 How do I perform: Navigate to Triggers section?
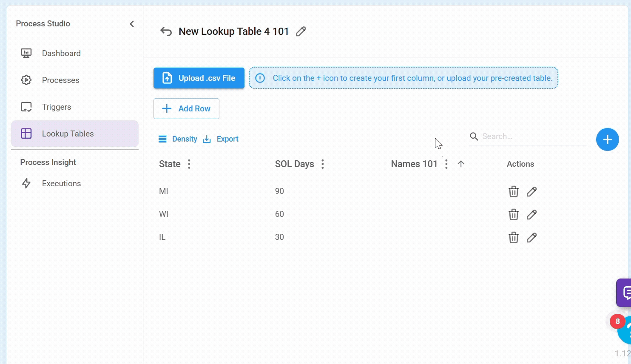tap(57, 107)
